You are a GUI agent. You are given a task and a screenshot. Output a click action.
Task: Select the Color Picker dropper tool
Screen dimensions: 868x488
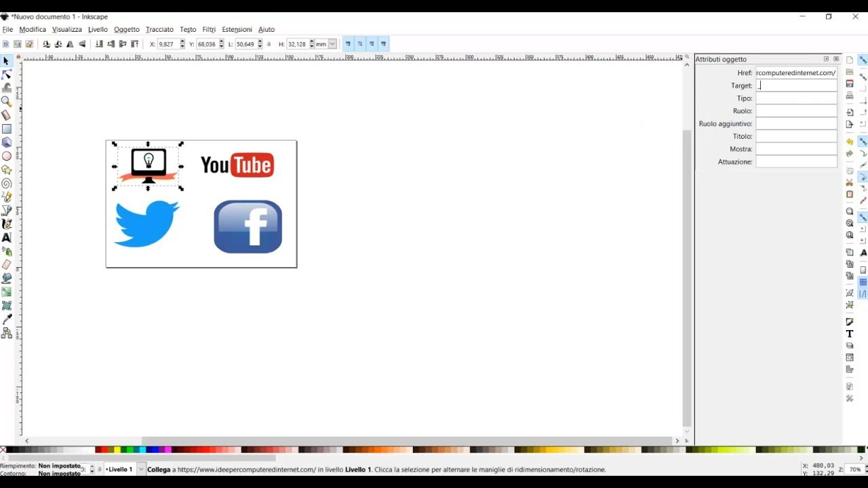pyautogui.click(x=6, y=319)
